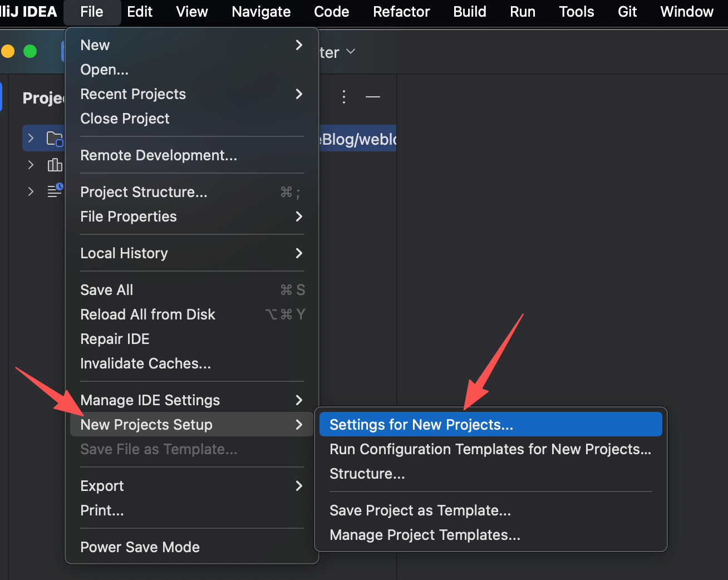Click the Scratches and Consoles icon

click(x=55, y=191)
